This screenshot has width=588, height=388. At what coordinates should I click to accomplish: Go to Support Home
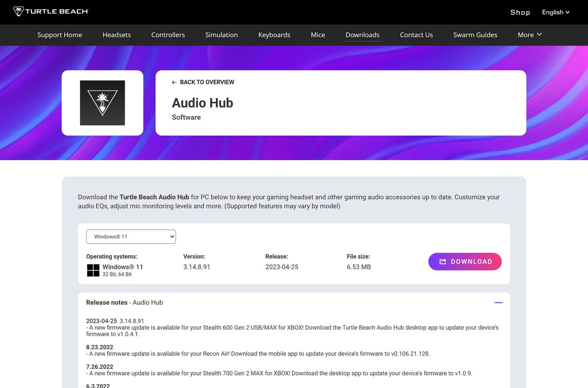(60, 35)
